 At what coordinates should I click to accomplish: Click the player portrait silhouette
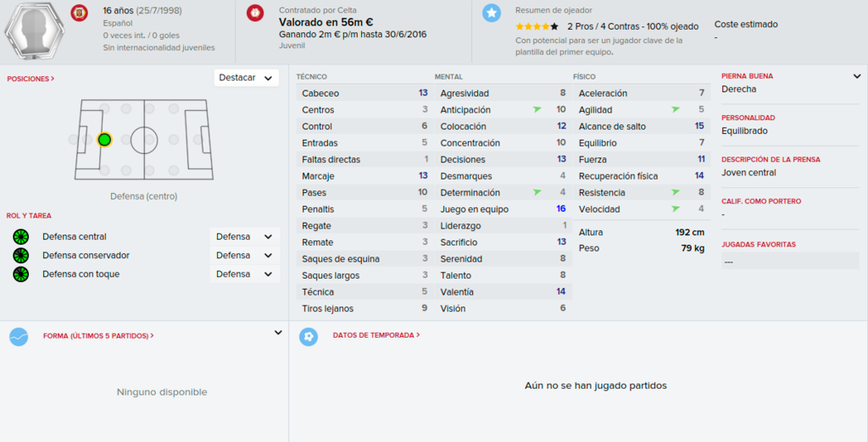pyautogui.click(x=34, y=30)
